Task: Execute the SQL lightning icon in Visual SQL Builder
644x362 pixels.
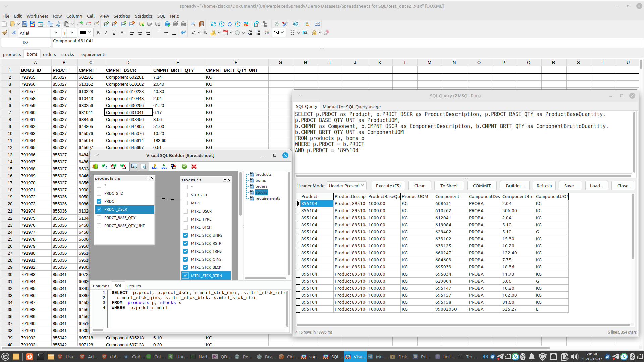Action: (x=155, y=166)
